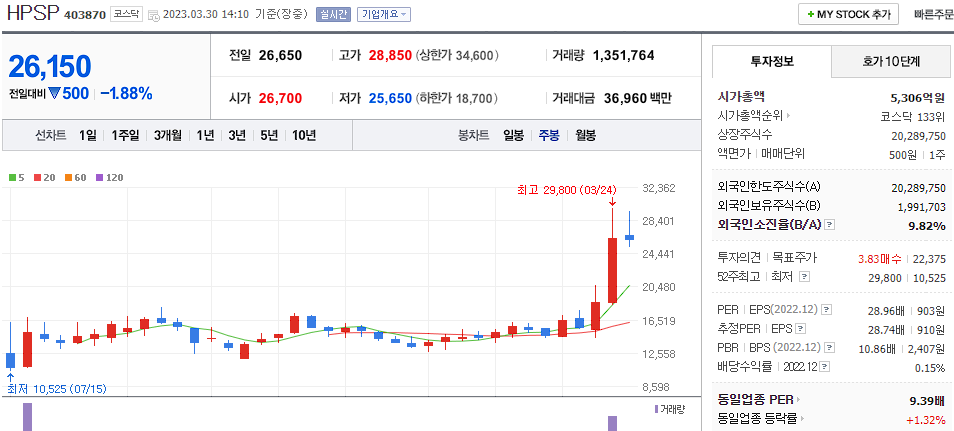954x431 pixels.
Task: Click the tall red candle under 최고 label
Action: [613, 270]
